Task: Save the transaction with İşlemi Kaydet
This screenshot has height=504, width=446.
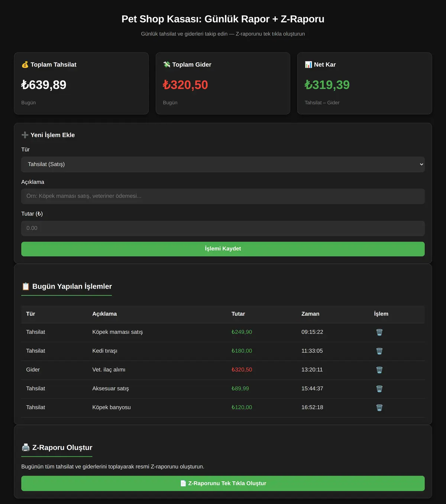Action: pyautogui.click(x=223, y=249)
